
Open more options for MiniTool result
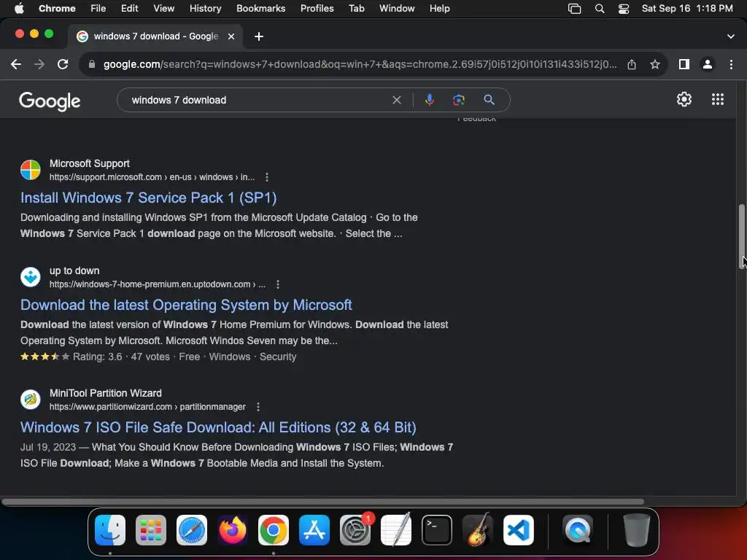(258, 407)
